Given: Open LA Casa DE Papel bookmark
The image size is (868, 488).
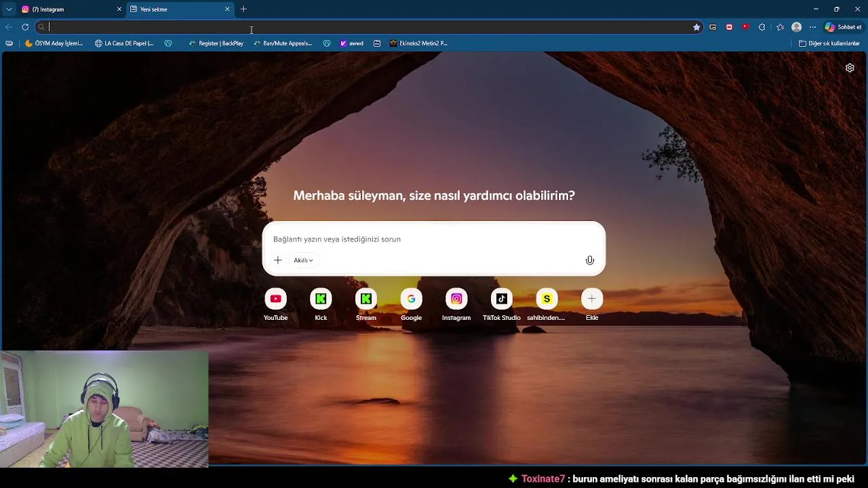Looking at the screenshot, I should 124,43.
